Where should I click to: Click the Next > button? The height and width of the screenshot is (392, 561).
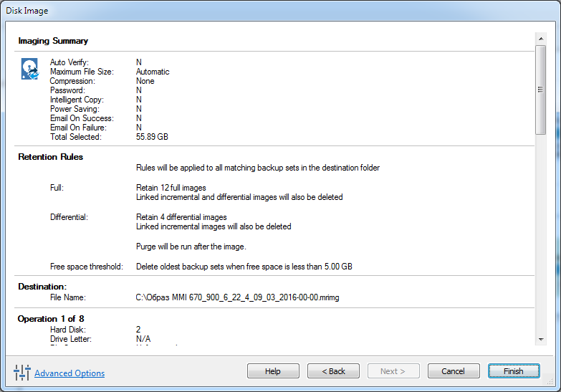tap(393, 371)
